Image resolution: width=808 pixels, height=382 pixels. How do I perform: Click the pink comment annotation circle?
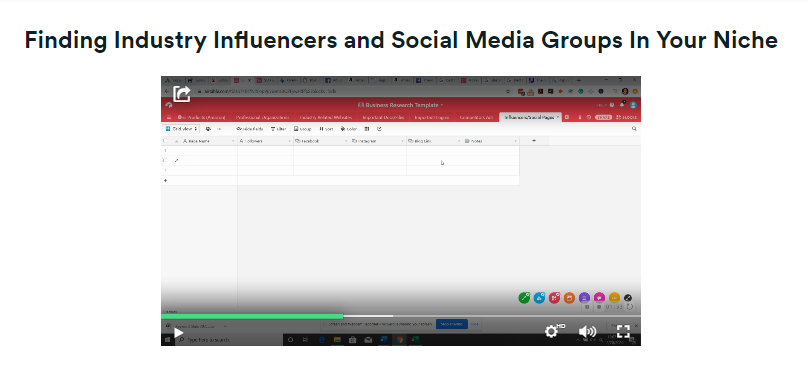[599, 297]
